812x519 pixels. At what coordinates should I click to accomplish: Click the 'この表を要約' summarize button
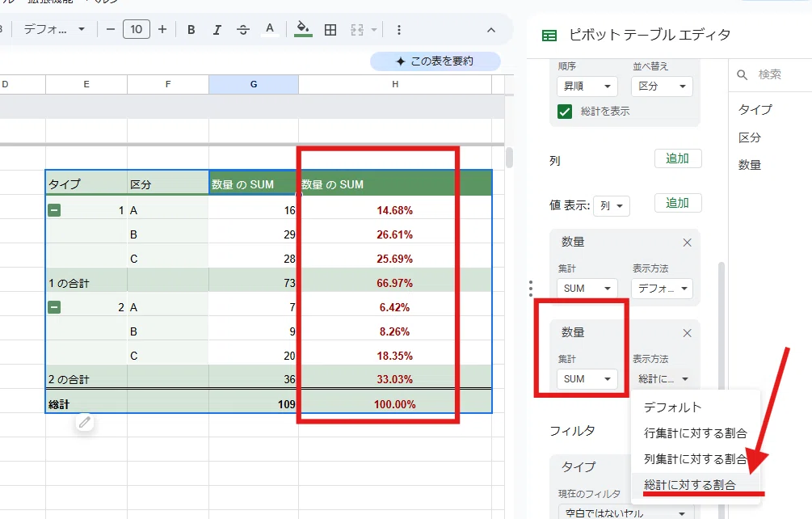[x=435, y=61]
